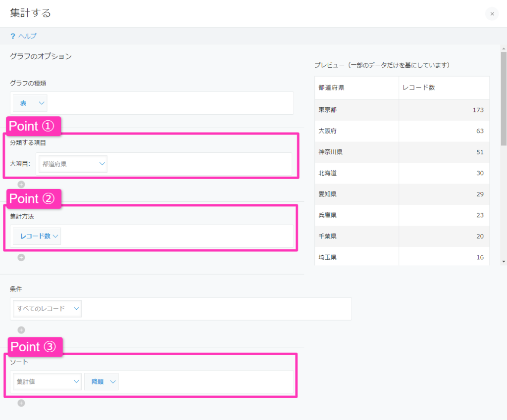Open the 大項目 dropdown showing 都道府県
The height and width of the screenshot is (420, 507).
pos(73,164)
